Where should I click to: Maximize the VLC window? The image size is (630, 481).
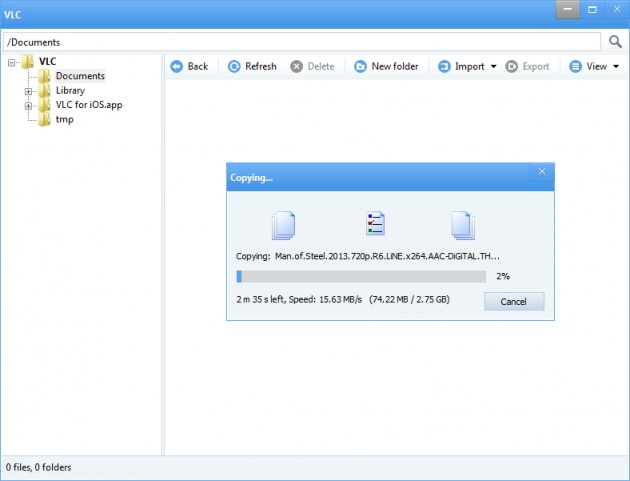tap(592, 10)
